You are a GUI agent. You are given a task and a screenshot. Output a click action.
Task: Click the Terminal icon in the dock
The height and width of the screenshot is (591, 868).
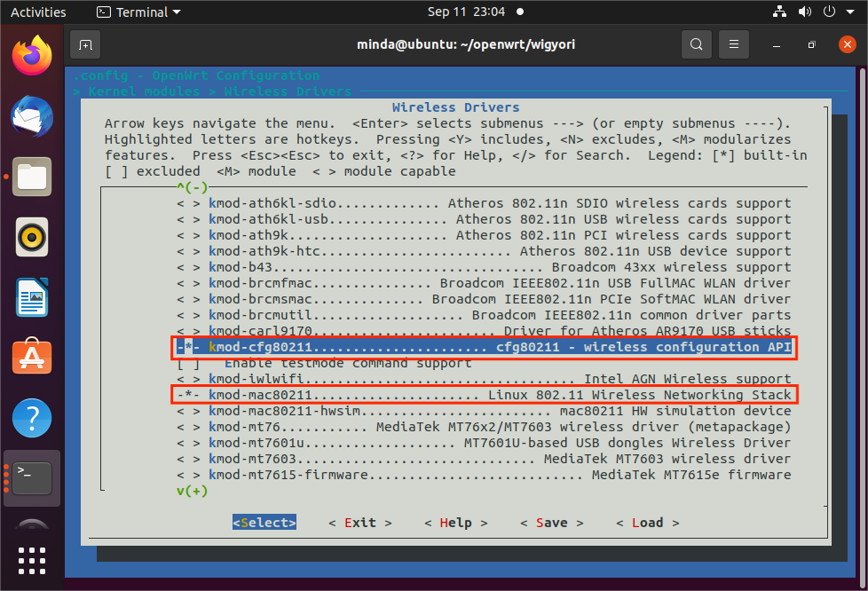(x=32, y=478)
